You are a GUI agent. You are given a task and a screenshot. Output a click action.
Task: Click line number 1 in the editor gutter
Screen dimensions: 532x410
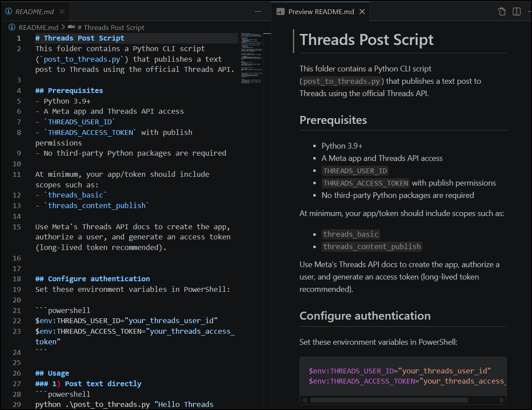pyautogui.click(x=19, y=38)
